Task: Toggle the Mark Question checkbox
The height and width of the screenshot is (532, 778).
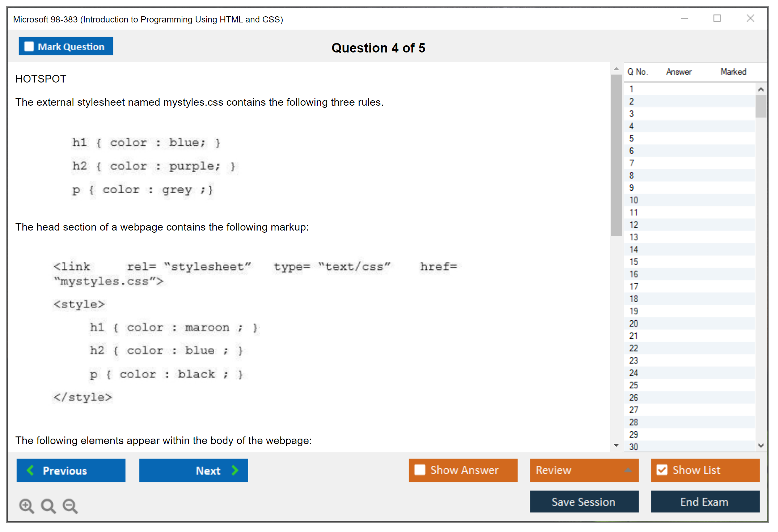Action: tap(29, 46)
